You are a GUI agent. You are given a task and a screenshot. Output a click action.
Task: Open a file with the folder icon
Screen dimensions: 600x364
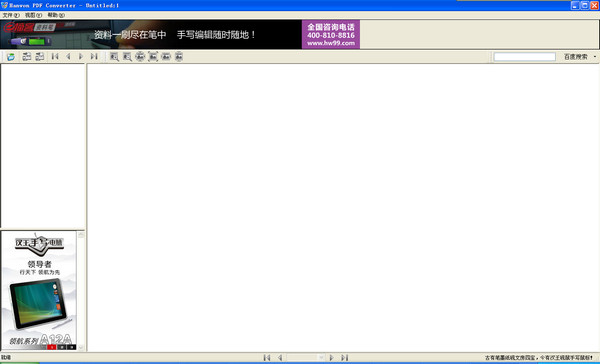click(x=11, y=57)
